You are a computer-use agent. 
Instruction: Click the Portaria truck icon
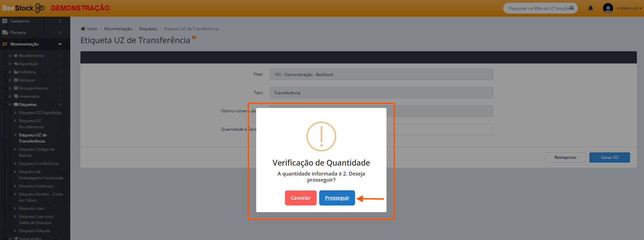coord(5,33)
